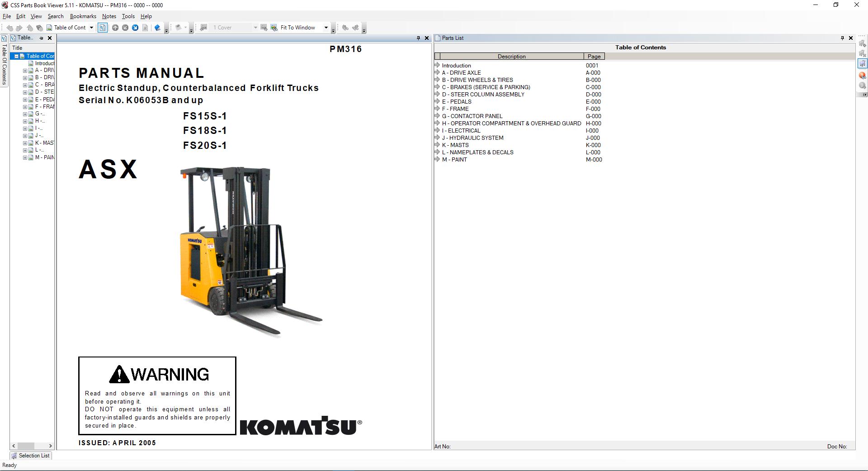
Task: Select the highlighted shopping cart icon in right sidebar
Action: (x=862, y=63)
